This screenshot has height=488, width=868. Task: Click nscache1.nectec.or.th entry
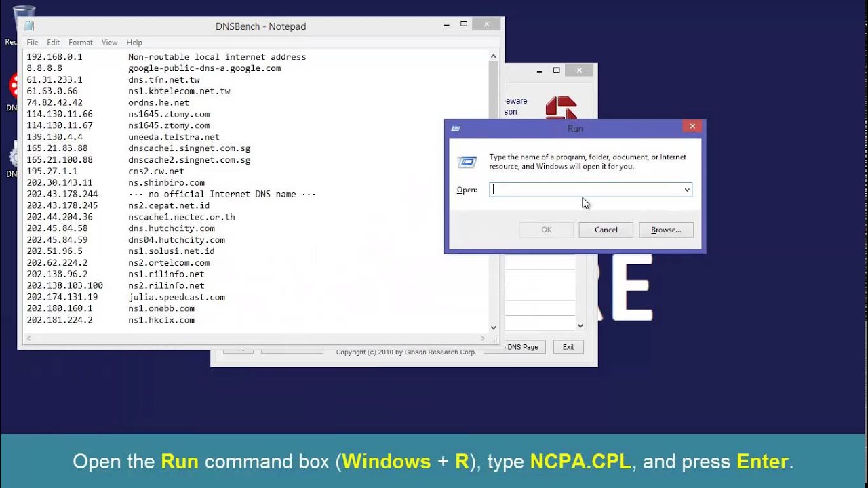[182, 217]
